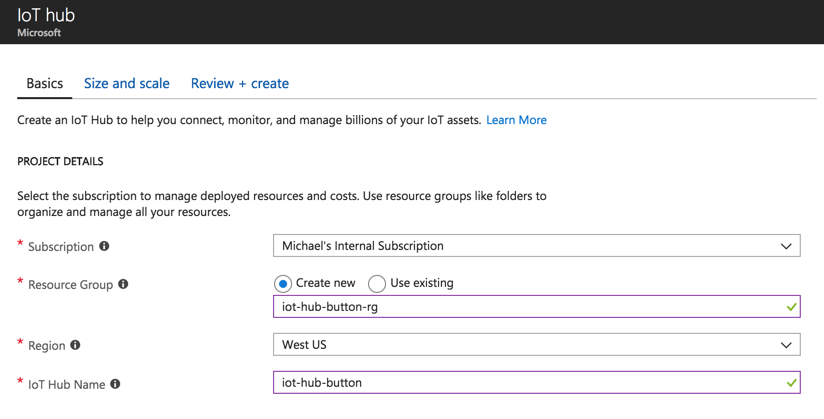Click the Subscription info icon
The height and width of the screenshot is (419, 824).
[104, 246]
